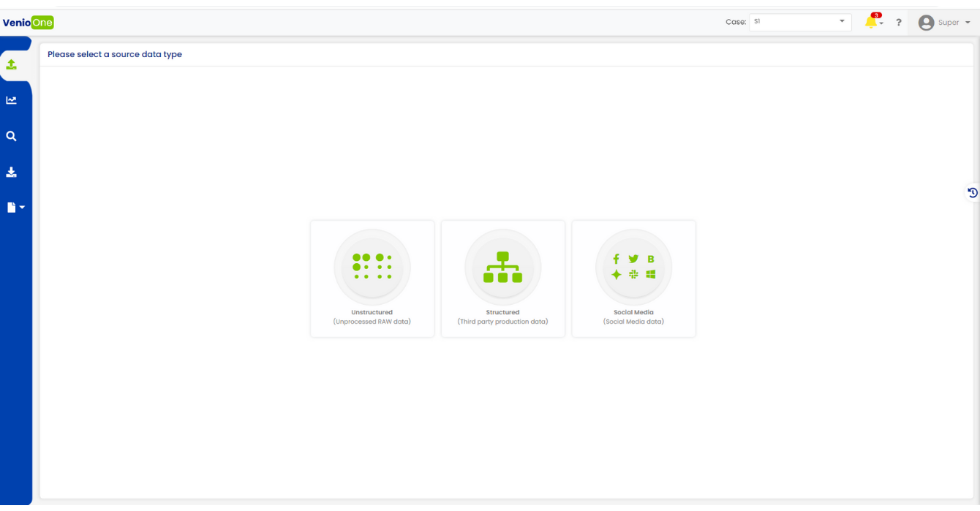Click inside the Case field showing S1
This screenshot has height=511, width=980.
(x=794, y=22)
